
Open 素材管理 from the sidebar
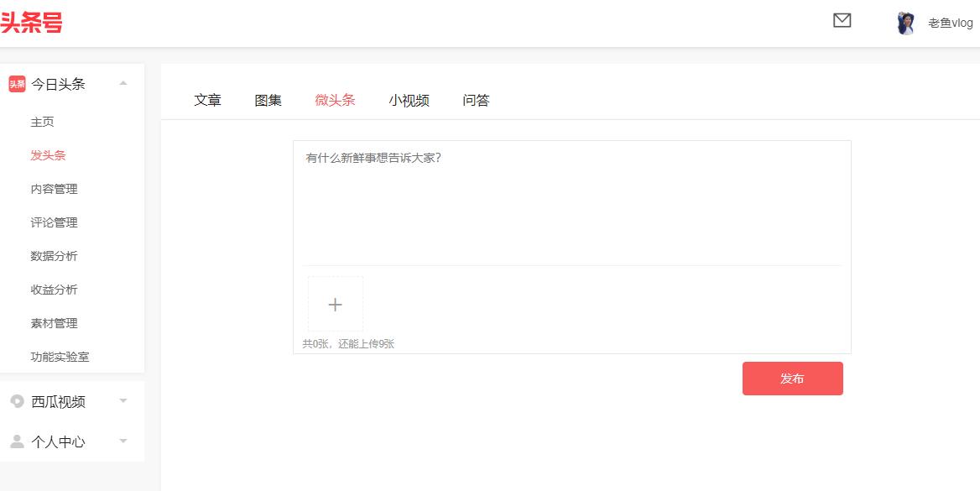coord(54,323)
